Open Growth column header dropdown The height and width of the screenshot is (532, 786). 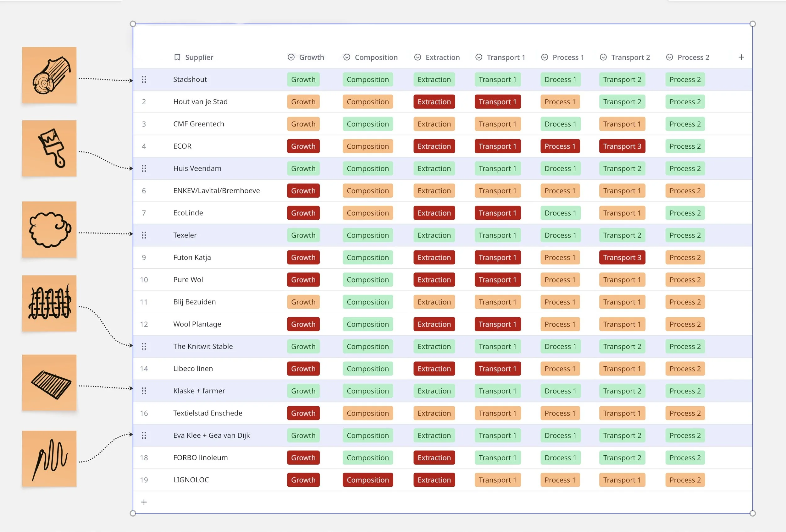pyautogui.click(x=291, y=58)
